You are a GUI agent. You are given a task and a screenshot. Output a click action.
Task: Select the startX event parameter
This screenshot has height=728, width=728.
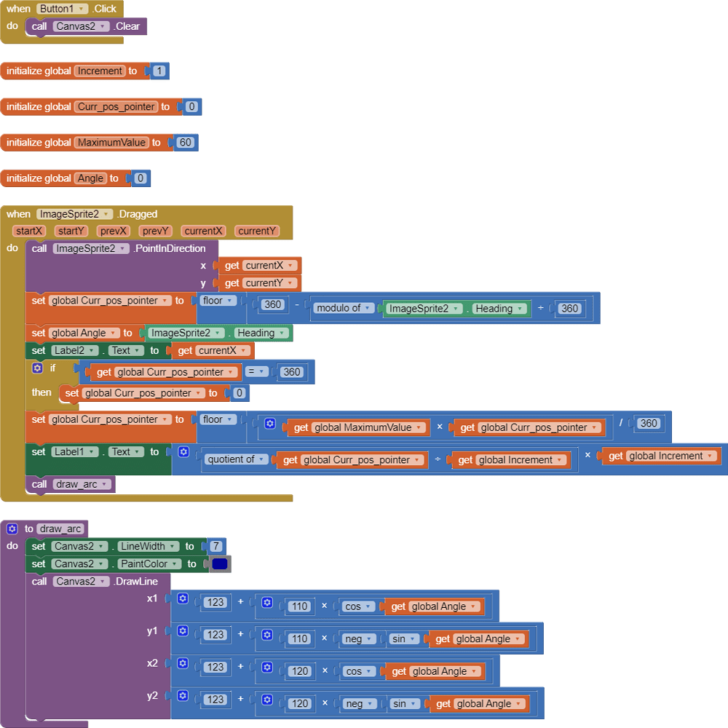[x=29, y=232]
